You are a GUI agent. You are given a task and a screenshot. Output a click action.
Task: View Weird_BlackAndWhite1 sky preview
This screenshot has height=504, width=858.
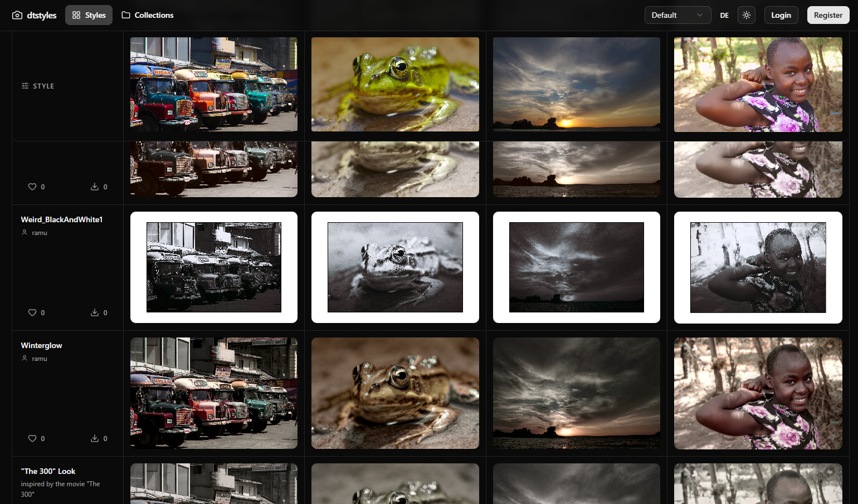577,267
